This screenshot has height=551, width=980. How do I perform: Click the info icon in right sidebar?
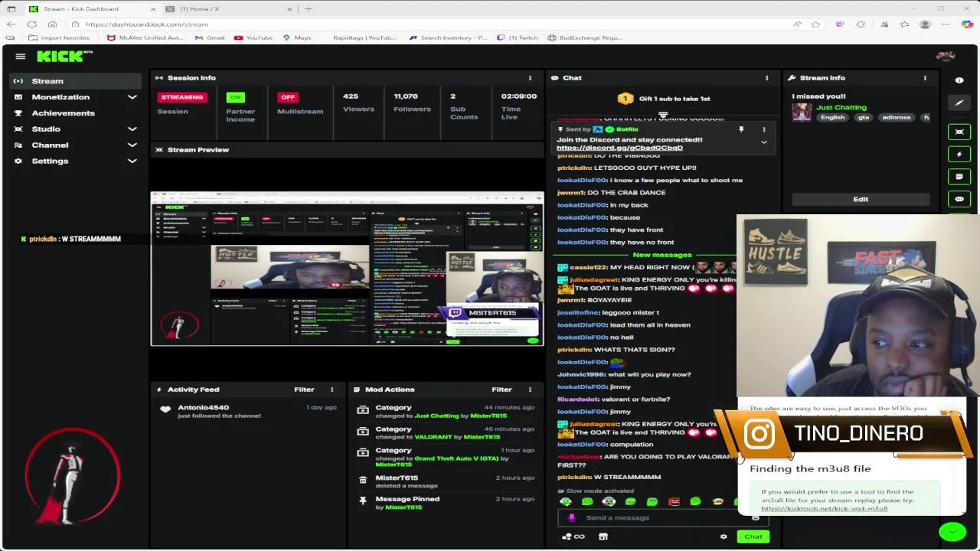click(x=959, y=80)
